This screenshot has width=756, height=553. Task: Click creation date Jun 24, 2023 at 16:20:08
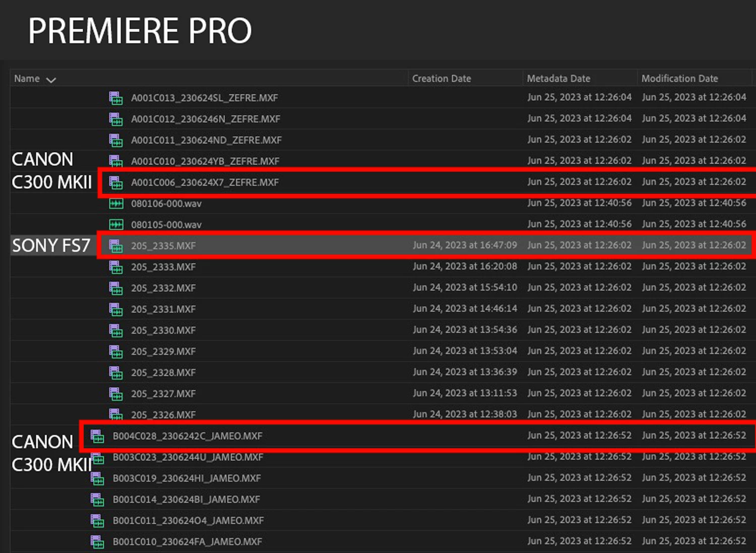pyautogui.click(x=465, y=266)
